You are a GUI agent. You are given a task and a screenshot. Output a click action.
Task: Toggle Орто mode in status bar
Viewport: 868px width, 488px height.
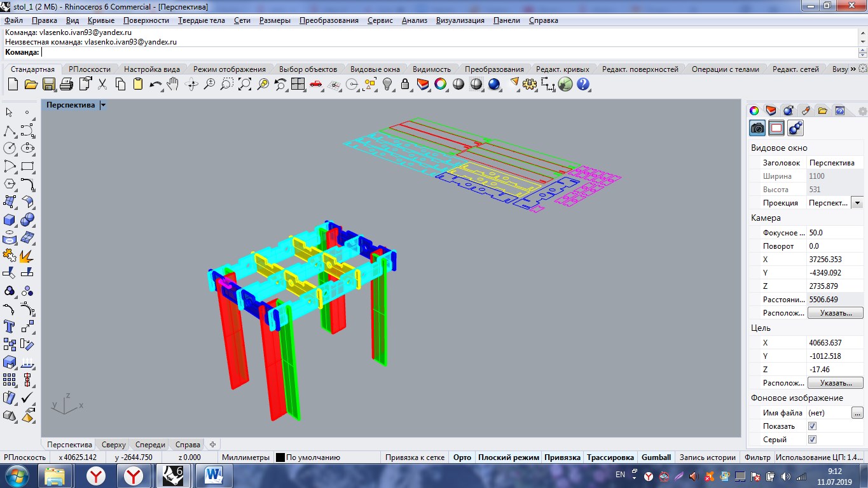[x=462, y=457]
